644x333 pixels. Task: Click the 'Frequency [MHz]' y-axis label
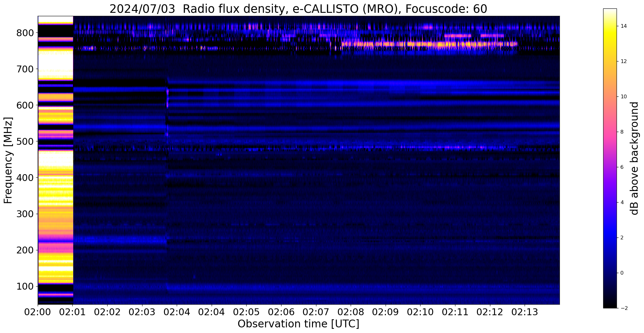tap(8, 160)
